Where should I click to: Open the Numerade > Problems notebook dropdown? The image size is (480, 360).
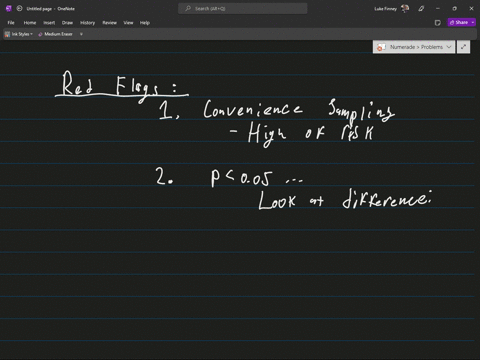414,47
